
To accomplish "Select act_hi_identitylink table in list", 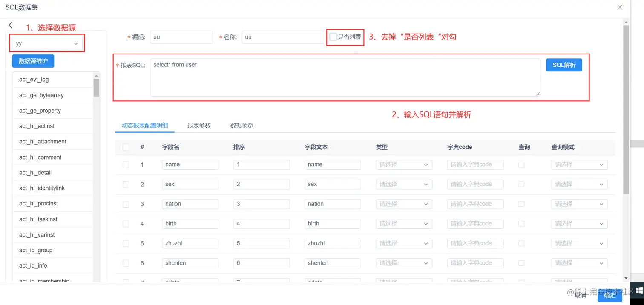I will point(53,188).
